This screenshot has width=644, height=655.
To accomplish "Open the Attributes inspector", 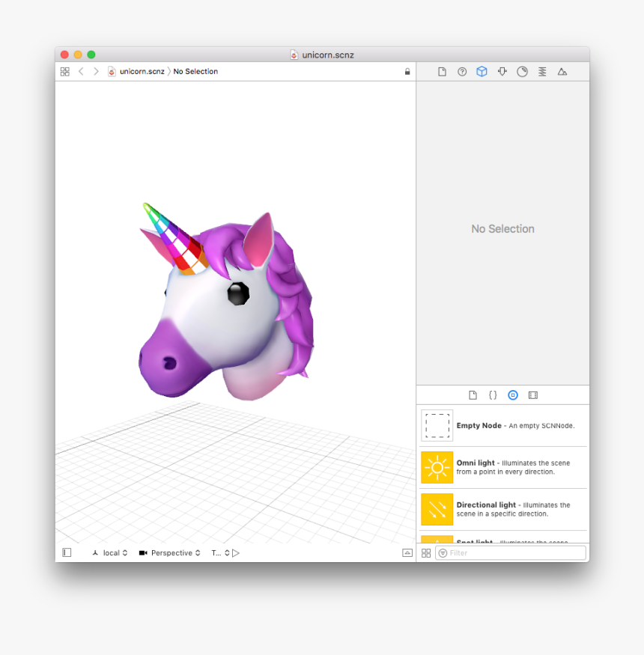I will pyautogui.click(x=502, y=71).
